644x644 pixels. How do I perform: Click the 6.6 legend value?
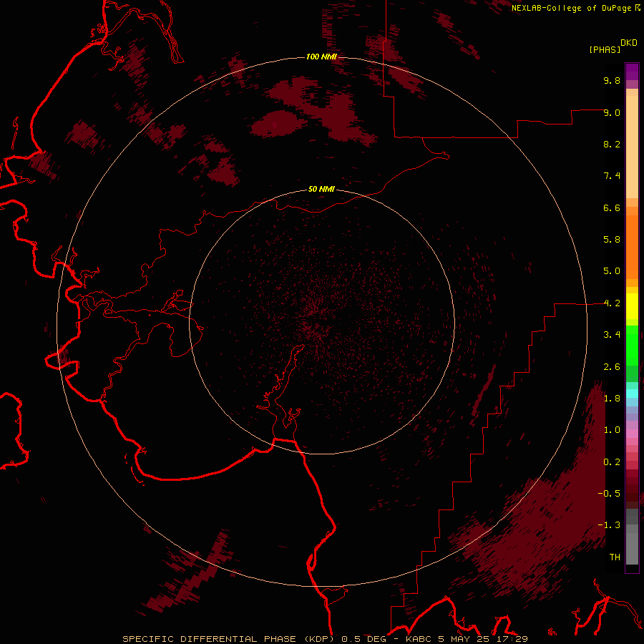[x=612, y=208]
